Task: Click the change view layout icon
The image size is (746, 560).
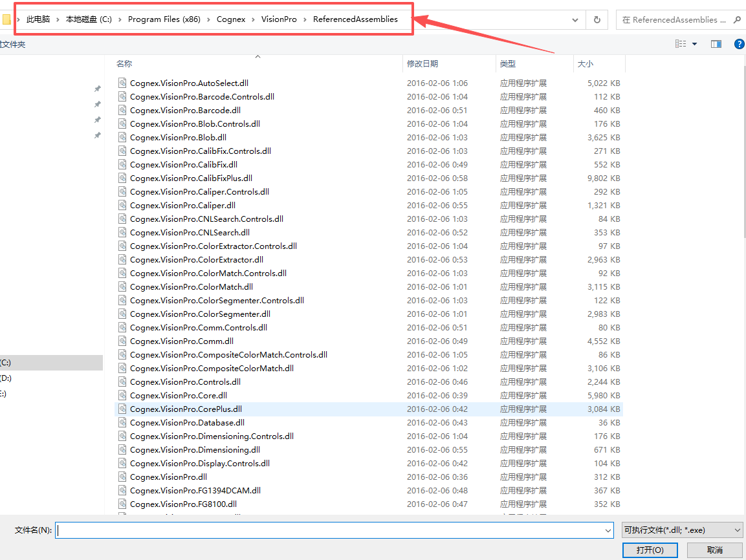Action: tap(681, 44)
